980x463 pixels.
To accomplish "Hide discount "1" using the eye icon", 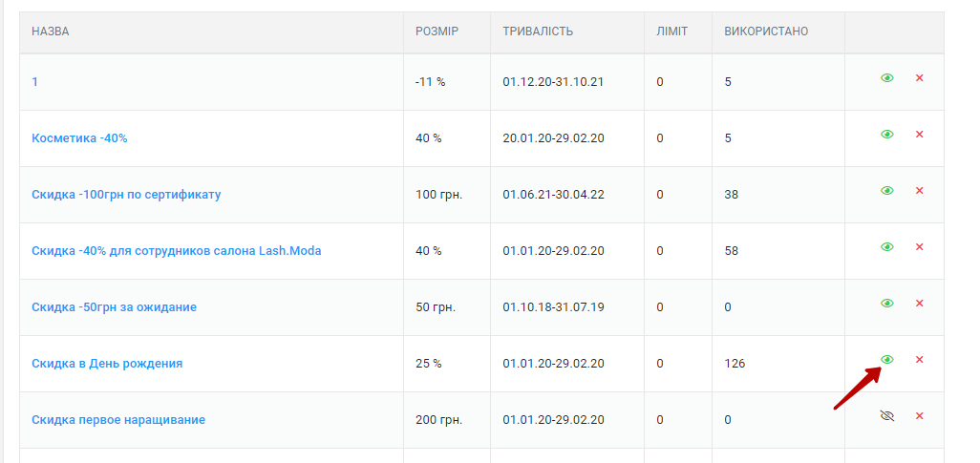I will tap(887, 78).
